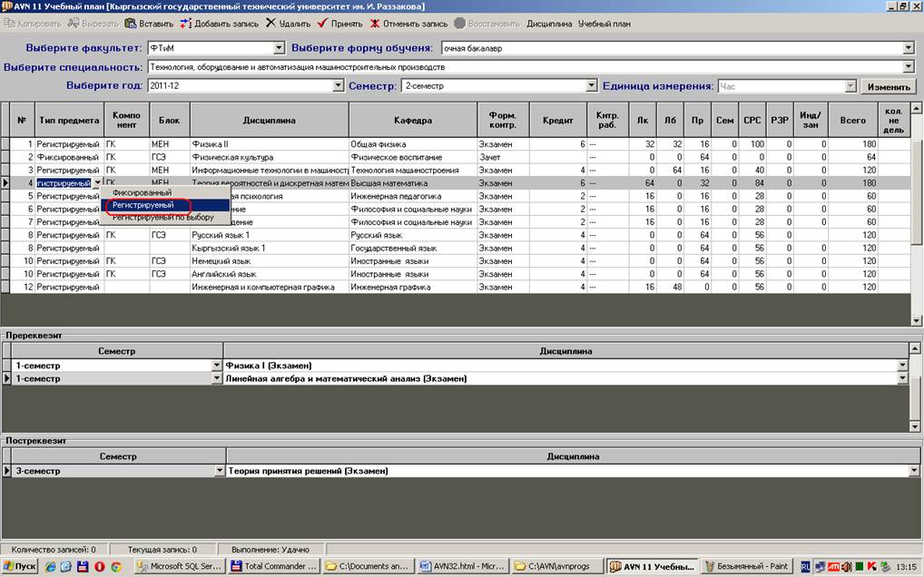
Task: Expand the Выберите специальность dropdown
Action: tap(908, 67)
